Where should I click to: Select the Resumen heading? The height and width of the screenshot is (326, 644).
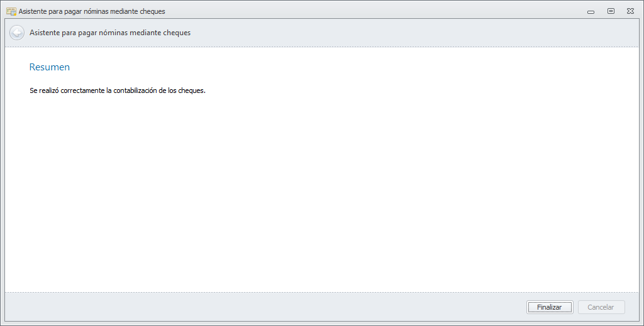click(50, 67)
